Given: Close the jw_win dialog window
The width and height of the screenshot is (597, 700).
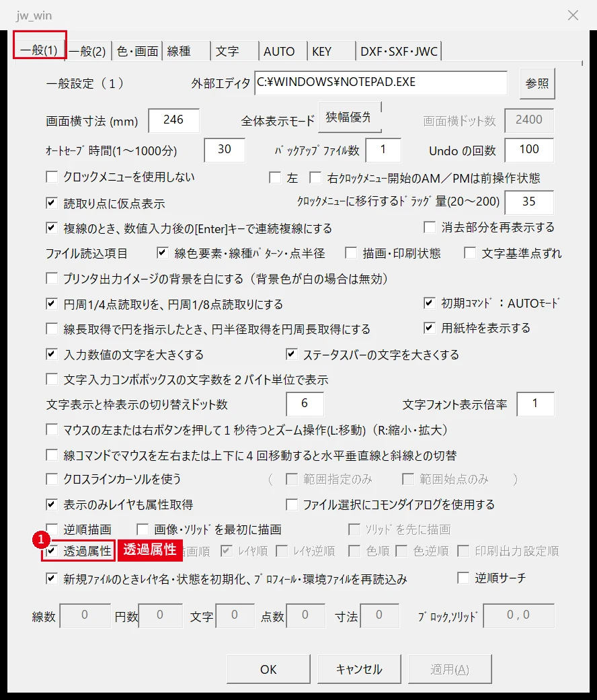Looking at the screenshot, I should coord(573,15).
